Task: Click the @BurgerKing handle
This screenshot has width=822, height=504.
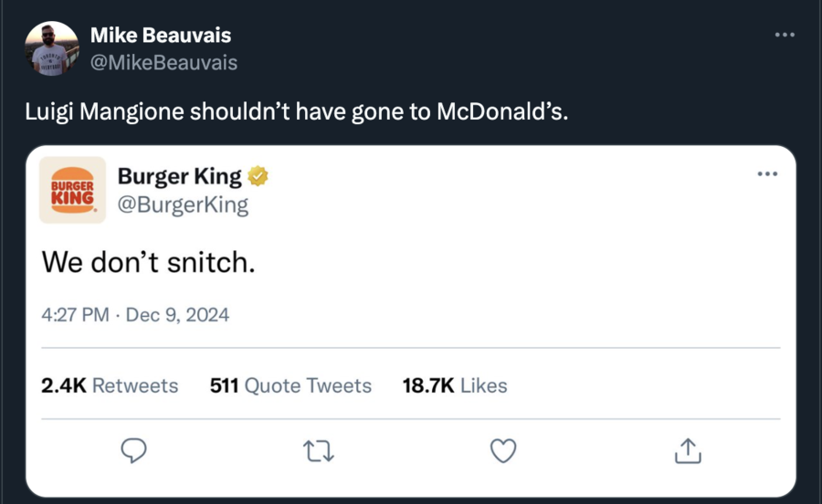Action: 183,205
